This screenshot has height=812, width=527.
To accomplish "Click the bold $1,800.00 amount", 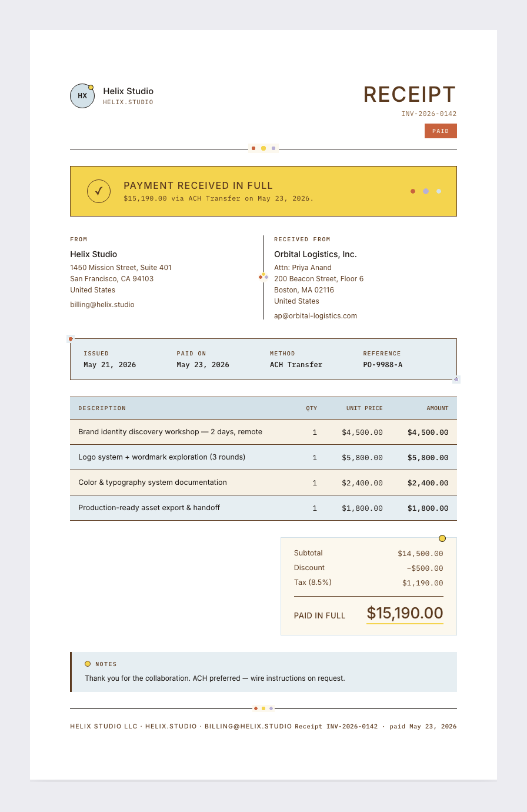I will click(x=428, y=508).
